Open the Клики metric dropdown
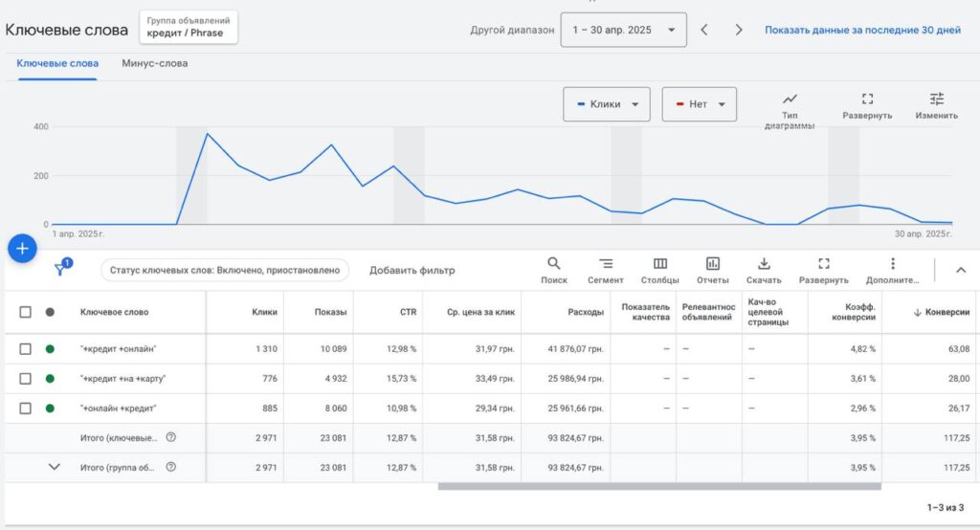This screenshot has width=980, height=530. [607, 104]
